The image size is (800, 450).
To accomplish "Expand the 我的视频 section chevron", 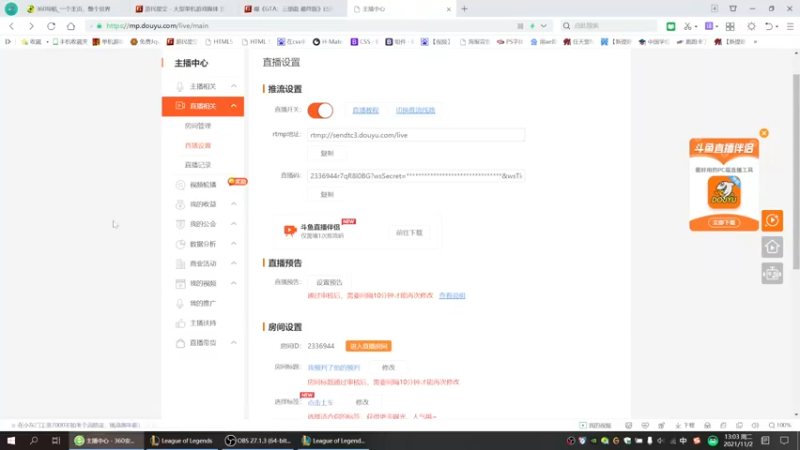I will click(234, 283).
